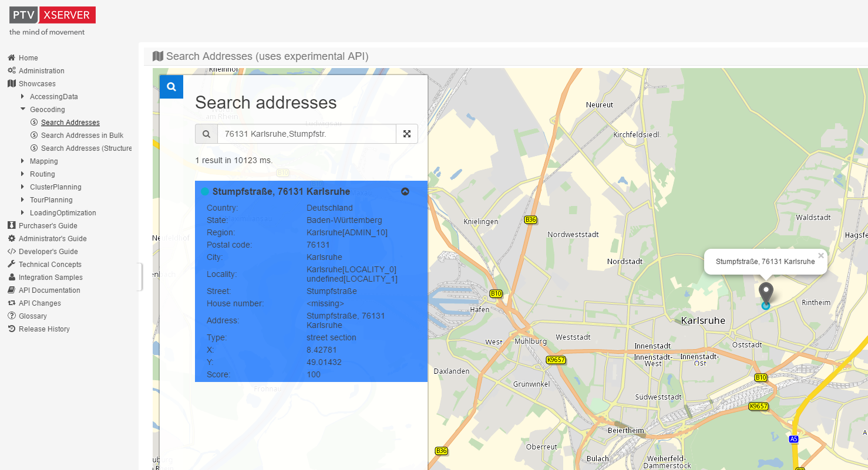Click the PTV XSERVER logo

pyautogui.click(x=52, y=15)
